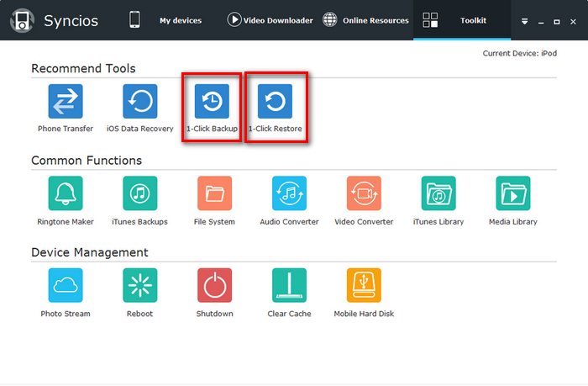Select the red Shutdown icon
The height and width of the screenshot is (386, 588).
point(214,285)
